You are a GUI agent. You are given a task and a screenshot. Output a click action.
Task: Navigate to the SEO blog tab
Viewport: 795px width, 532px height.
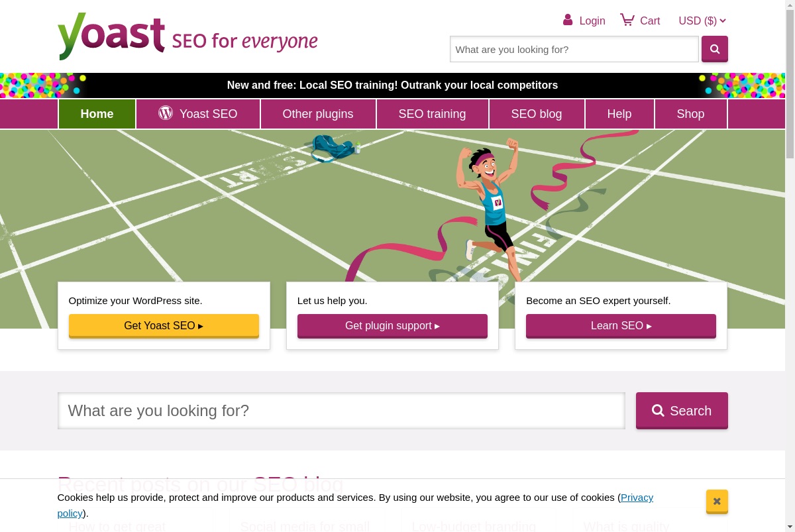(537, 114)
